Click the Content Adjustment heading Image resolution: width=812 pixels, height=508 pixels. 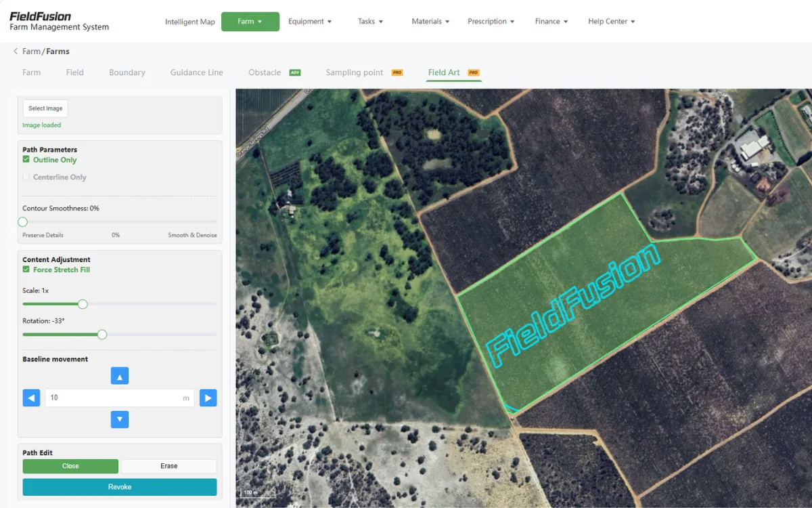tap(56, 259)
